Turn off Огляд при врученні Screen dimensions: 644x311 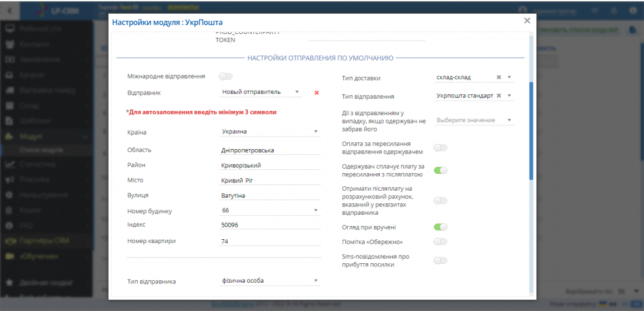(x=440, y=227)
